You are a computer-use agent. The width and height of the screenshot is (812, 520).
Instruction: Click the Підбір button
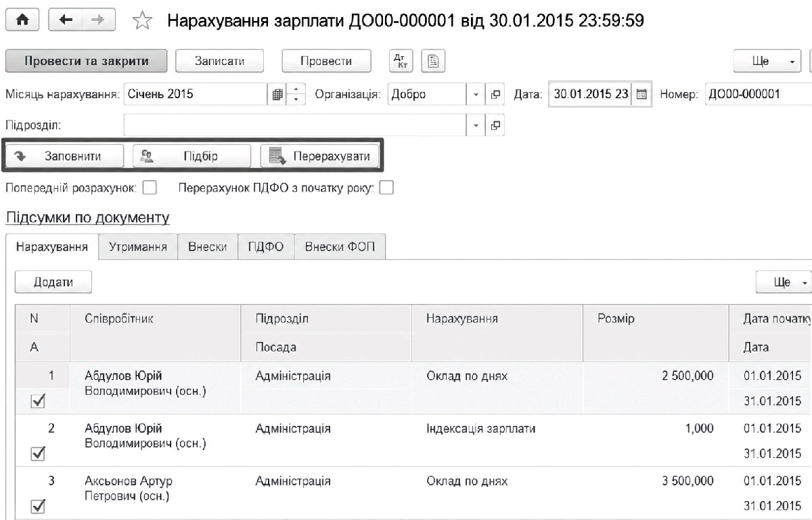click(191, 156)
